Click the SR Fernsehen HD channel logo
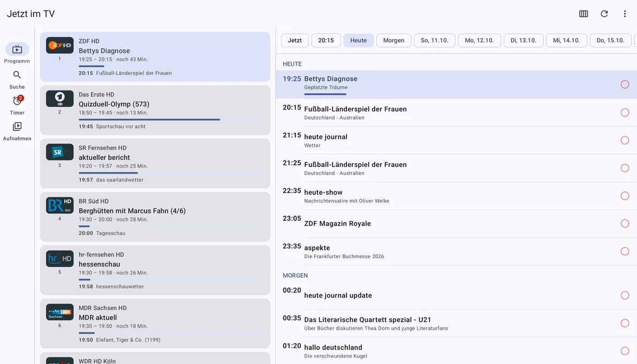The width and height of the screenshot is (637, 364). [60, 152]
